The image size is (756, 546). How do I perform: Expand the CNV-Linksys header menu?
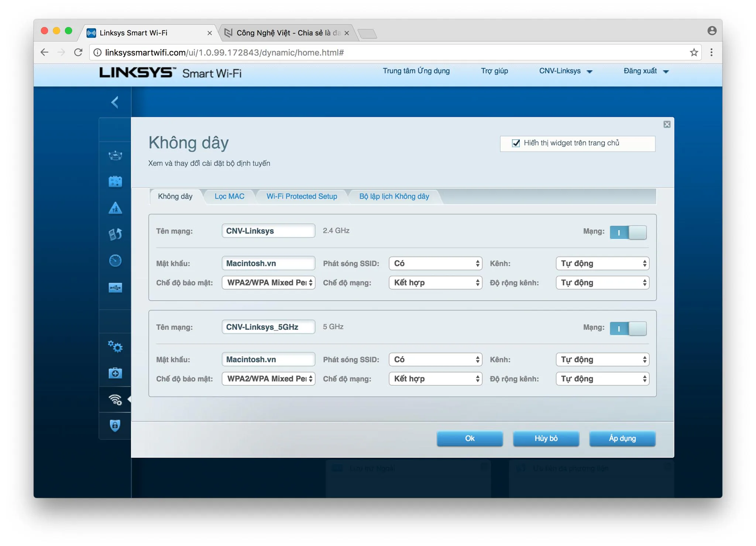[566, 71]
